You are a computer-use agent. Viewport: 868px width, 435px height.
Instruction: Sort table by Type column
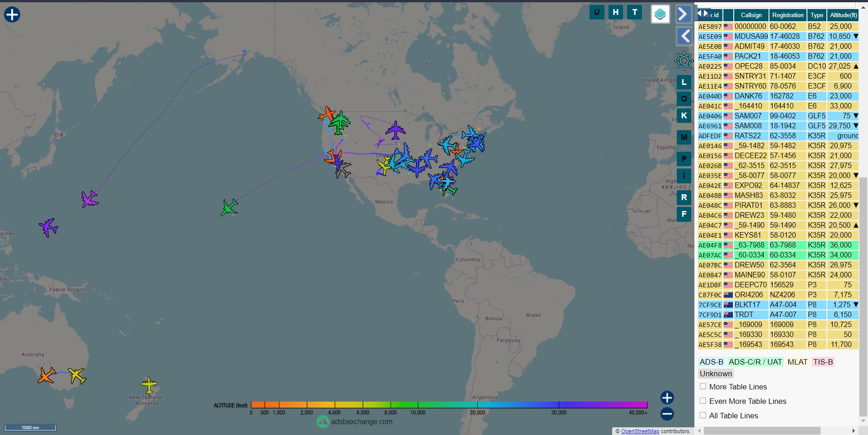point(816,15)
